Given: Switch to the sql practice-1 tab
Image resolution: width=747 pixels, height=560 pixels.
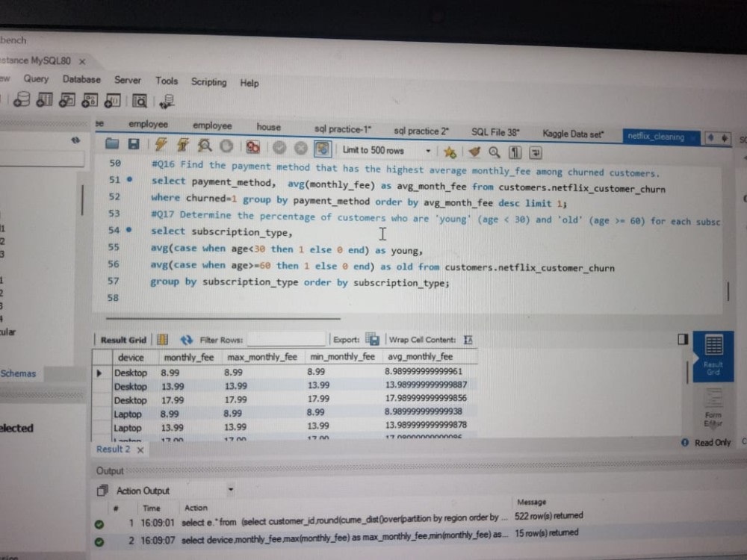Looking at the screenshot, I should point(343,129).
